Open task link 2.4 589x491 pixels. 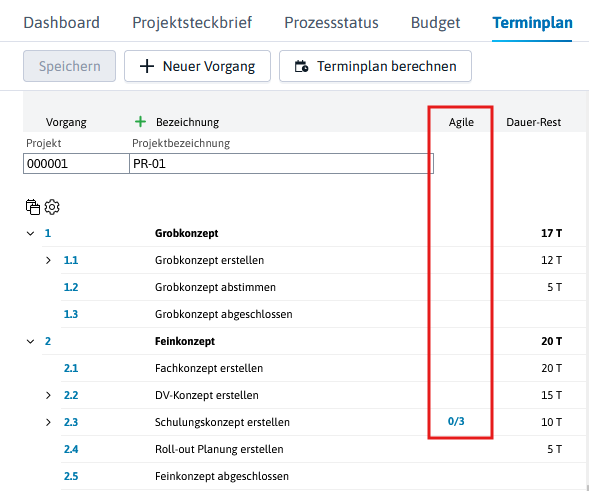click(71, 449)
